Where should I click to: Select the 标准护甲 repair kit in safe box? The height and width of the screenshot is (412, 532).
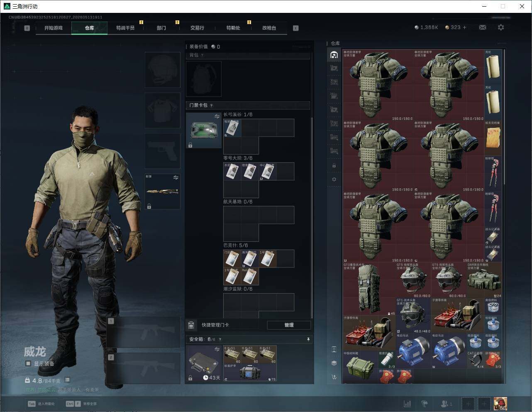[x=250, y=373]
